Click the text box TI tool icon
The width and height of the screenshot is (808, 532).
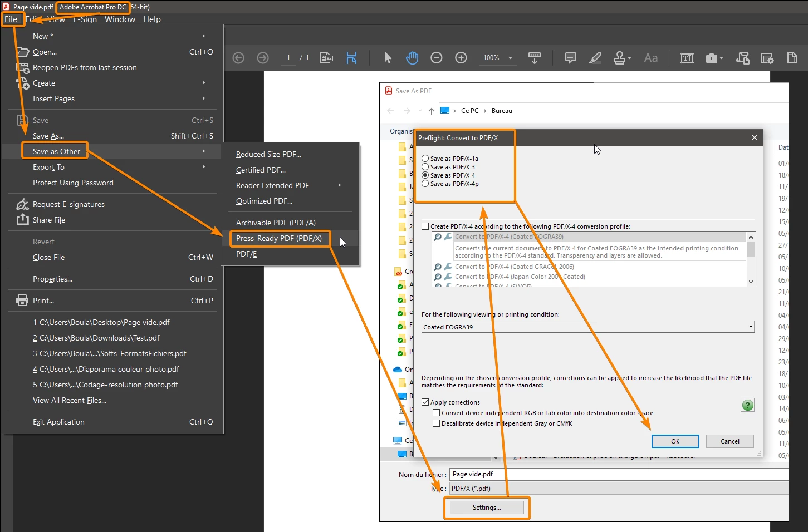[x=687, y=58]
